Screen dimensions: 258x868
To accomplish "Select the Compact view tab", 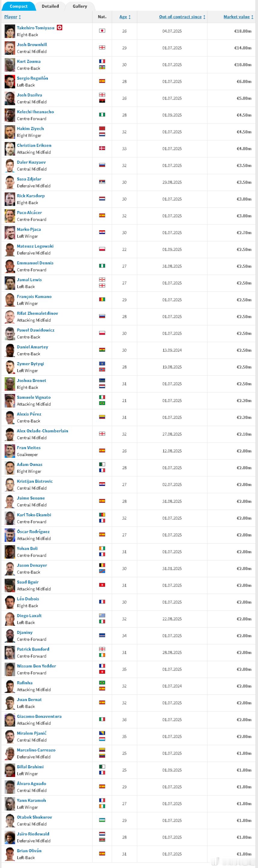I will pyautogui.click(x=19, y=6).
